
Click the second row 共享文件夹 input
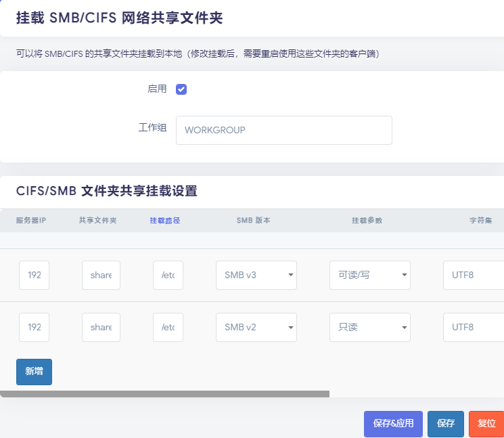click(x=101, y=327)
